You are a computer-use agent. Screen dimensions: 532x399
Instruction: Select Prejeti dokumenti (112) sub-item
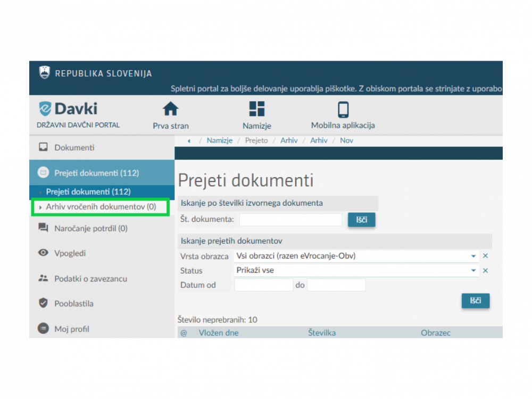pos(88,192)
